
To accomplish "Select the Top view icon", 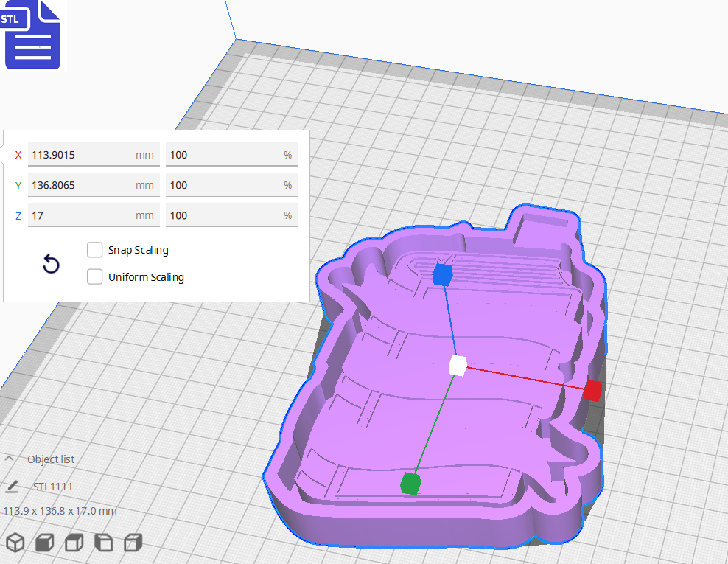I will [x=74, y=542].
